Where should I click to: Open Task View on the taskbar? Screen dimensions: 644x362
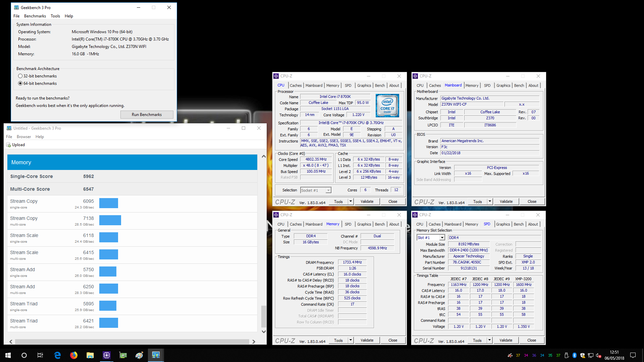pos(40,355)
